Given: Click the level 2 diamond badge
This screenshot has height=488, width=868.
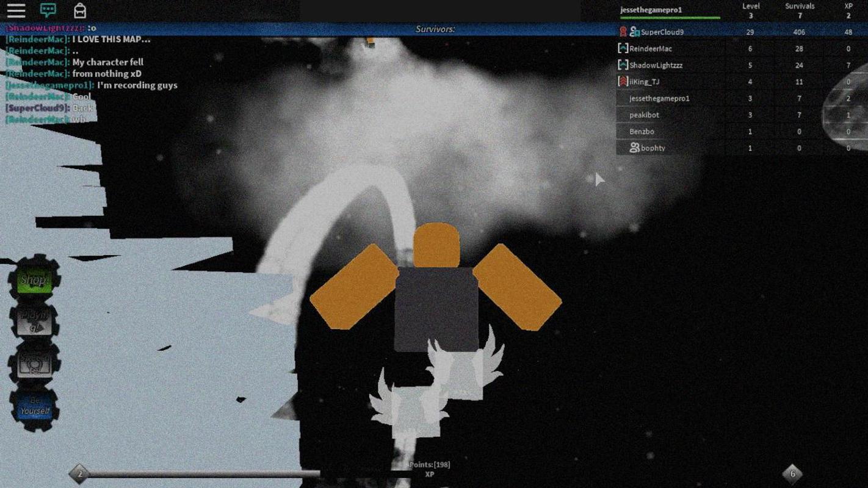Looking at the screenshot, I should pos(79,473).
